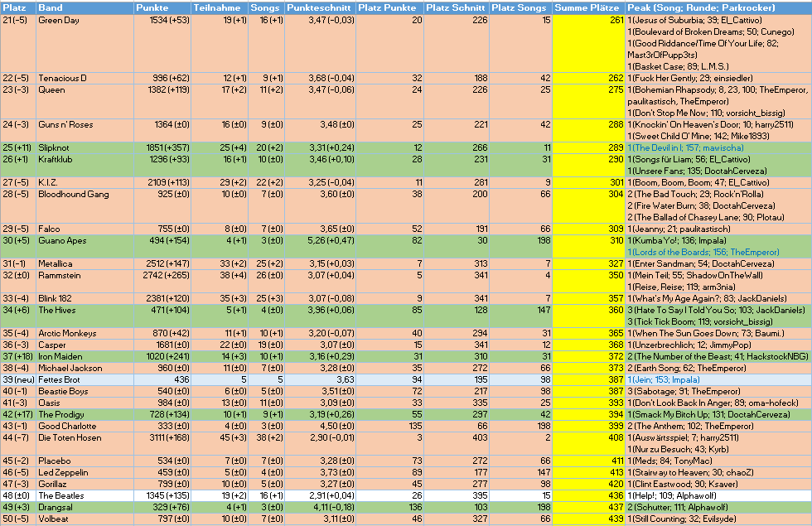The image size is (812, 526).
Task: Click the Summe Plätze column header
Action: pyautogui.click(x=589, y=7)
